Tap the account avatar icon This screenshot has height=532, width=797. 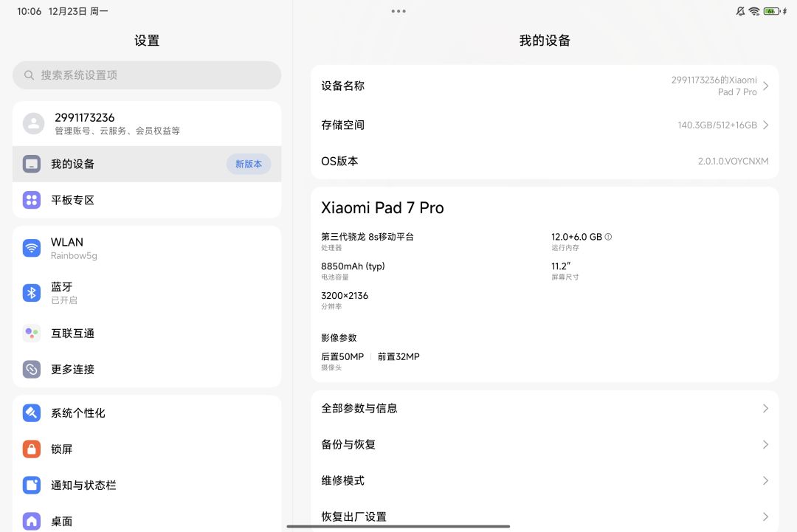[x=33, y=123]
